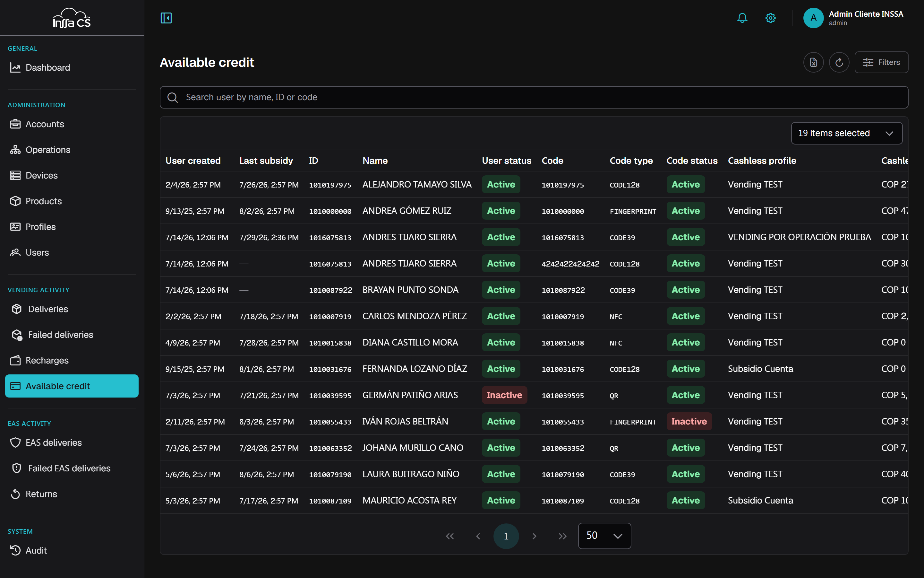The image size is (924, 578).
Task: Click Inactive status of GERMÁN PATIÑO ARIAS
Action: pos(504,395)
